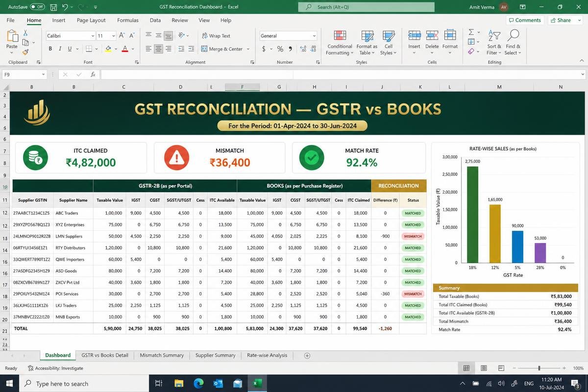This screenshot has width=588, height=392.
Task: Open Microsoft Edge from the taskbar
Action: coord(198,384)
